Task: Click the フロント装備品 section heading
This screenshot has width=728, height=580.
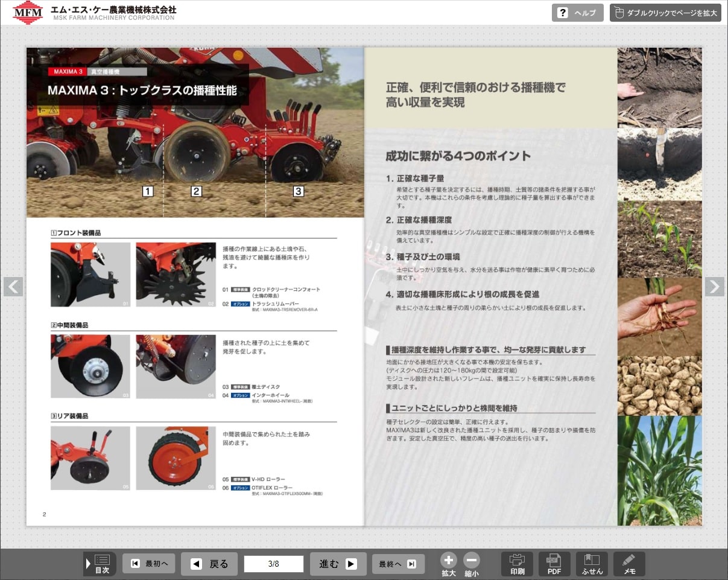Action: pos(76,233)
